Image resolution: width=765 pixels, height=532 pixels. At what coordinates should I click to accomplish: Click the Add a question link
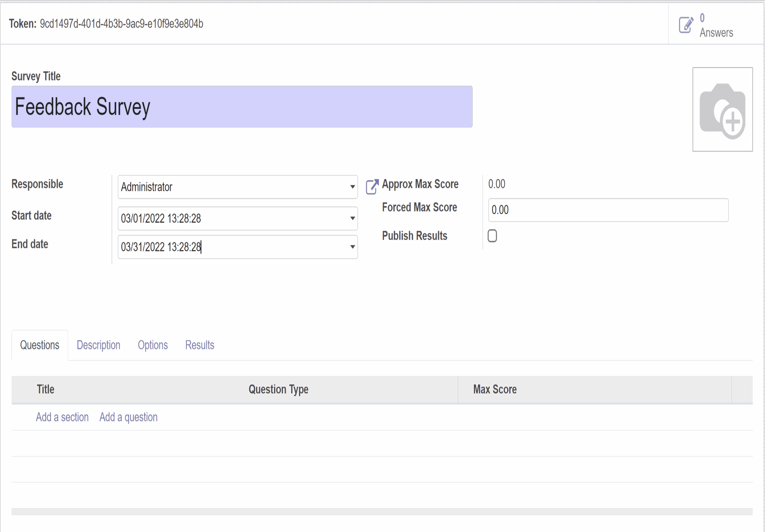point(128,417)
